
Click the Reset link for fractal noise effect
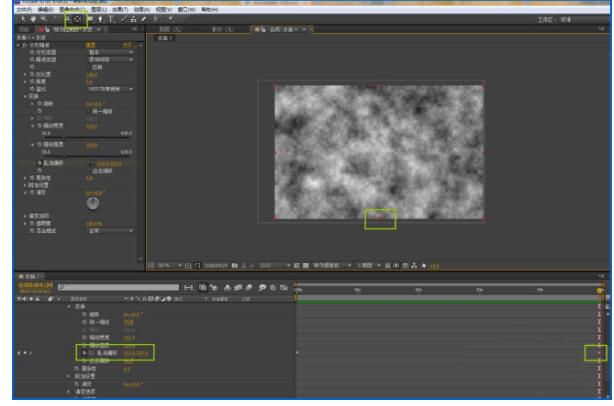tap(89, 44)
